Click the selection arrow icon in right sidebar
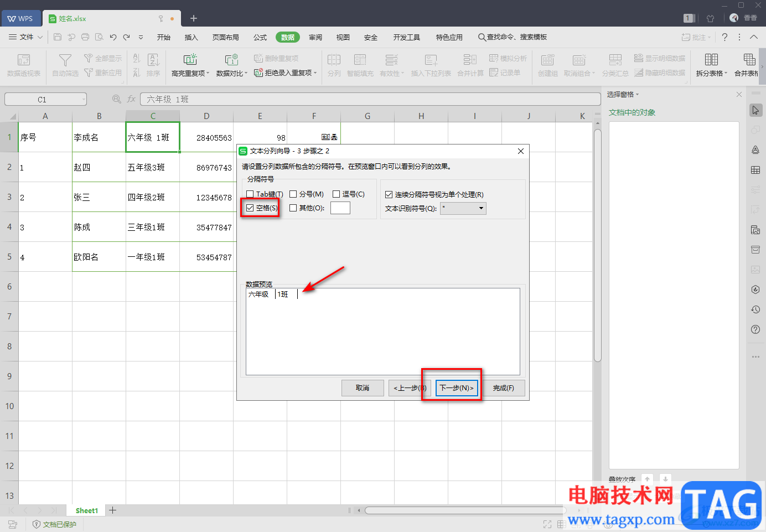766x532 pixels. 755,110
